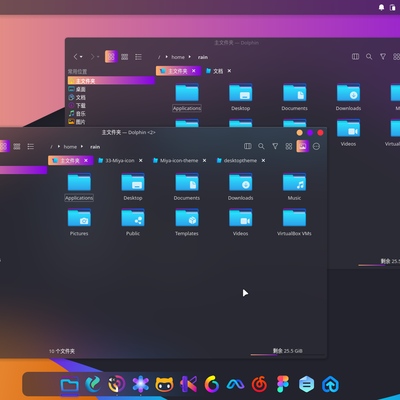Click home in back window breadcrumb

tap(178, 57)
